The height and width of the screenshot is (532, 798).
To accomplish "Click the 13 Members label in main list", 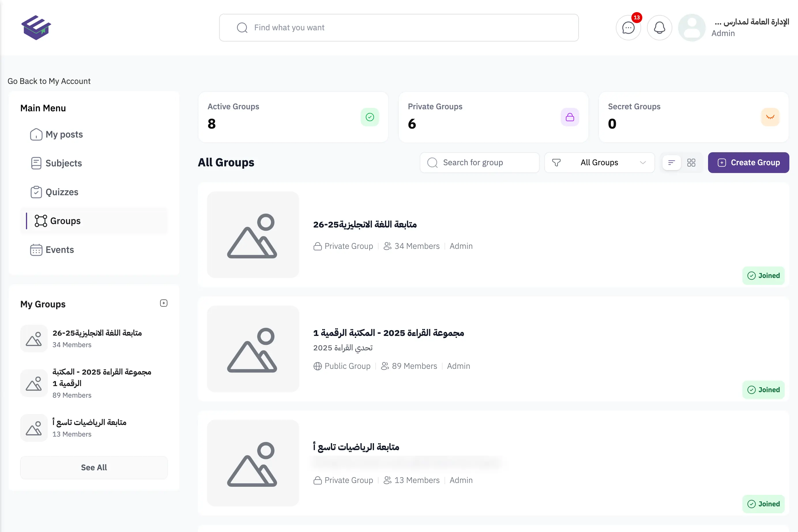I will [x=417, y=480].
